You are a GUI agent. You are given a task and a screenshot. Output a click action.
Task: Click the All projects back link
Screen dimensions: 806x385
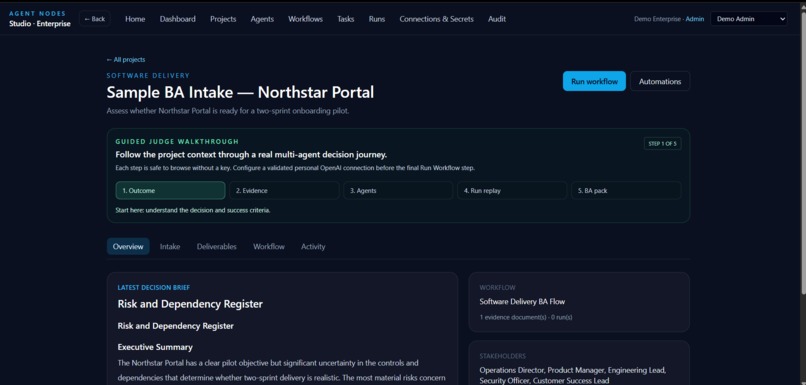126,60
